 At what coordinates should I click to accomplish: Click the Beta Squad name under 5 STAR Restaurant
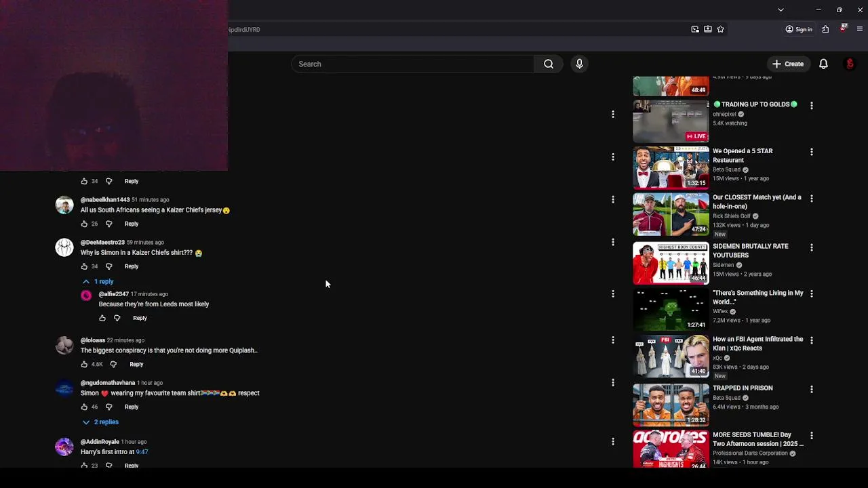726,169
